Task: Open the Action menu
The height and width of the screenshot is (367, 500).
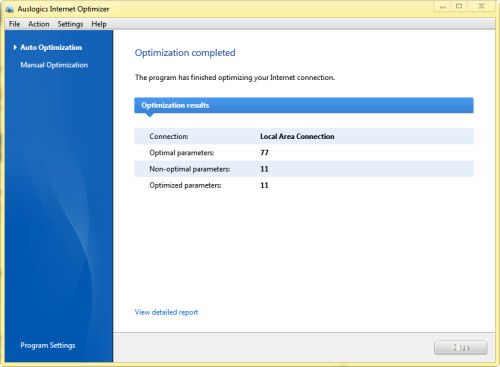Action: click(39, 24)
